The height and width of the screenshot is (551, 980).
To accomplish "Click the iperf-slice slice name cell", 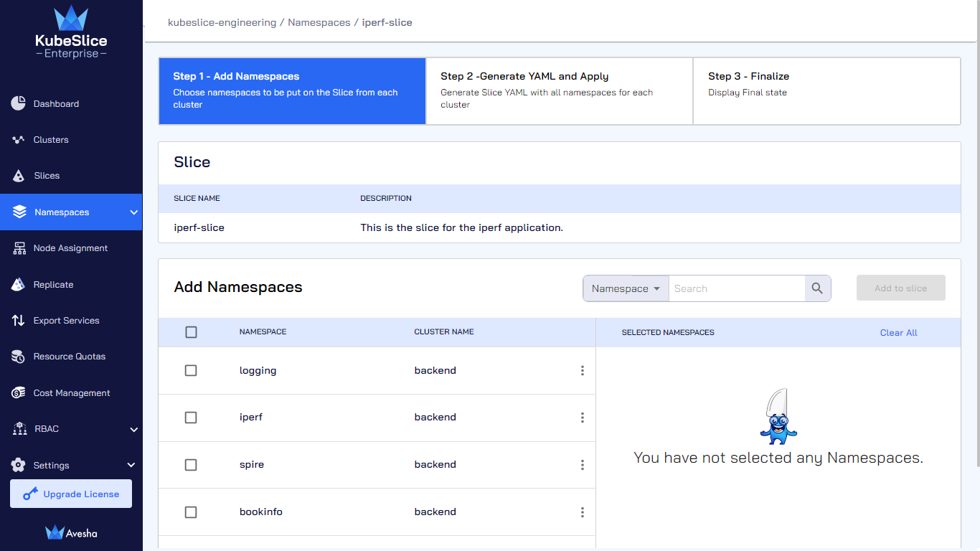I will 199,227.
